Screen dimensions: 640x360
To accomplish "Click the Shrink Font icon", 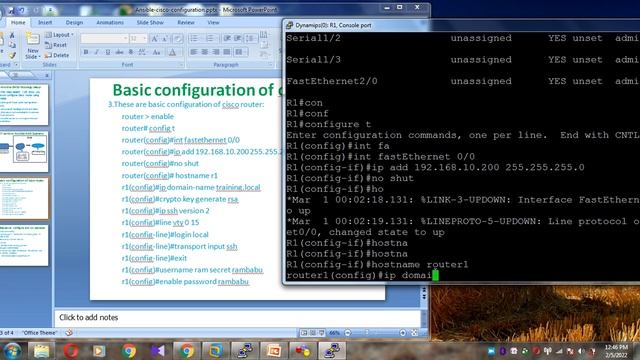I will click(x=164, y=39).
